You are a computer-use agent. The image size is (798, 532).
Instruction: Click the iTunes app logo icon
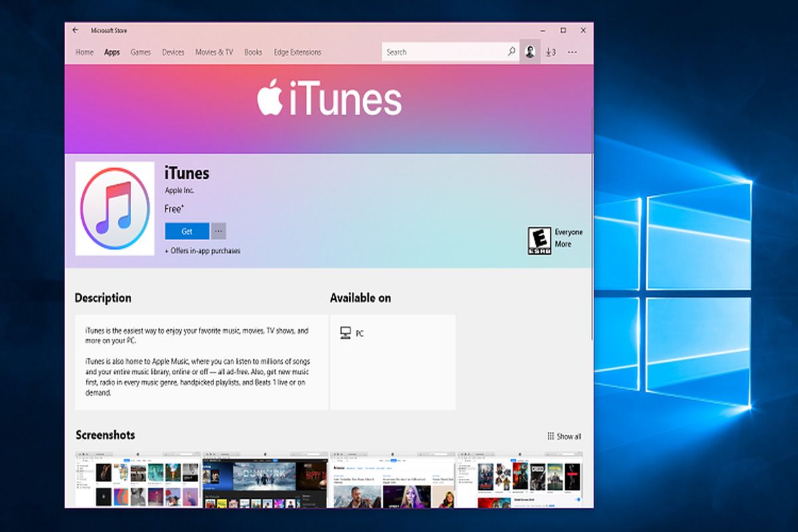[x=114, y=208]
